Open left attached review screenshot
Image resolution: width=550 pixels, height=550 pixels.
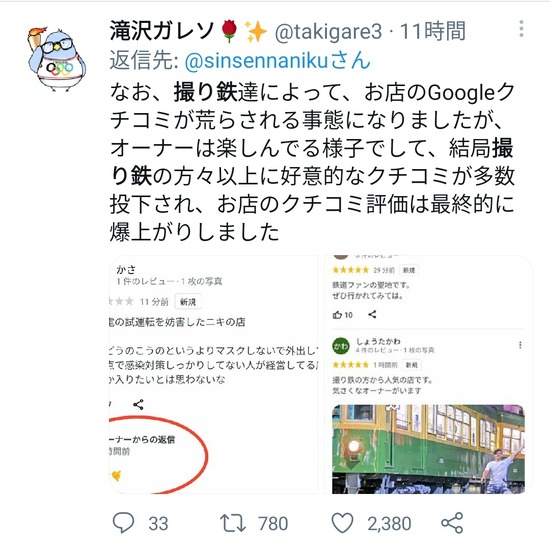coord(214,375)
